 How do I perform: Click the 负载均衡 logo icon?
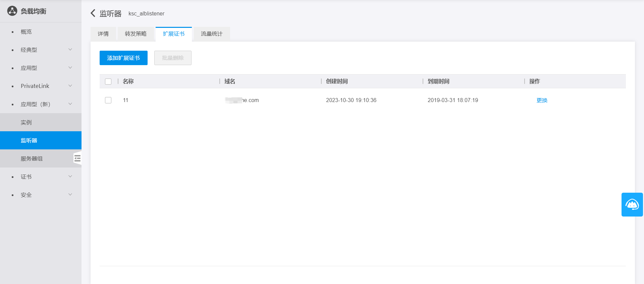click(x=12, y=11)
